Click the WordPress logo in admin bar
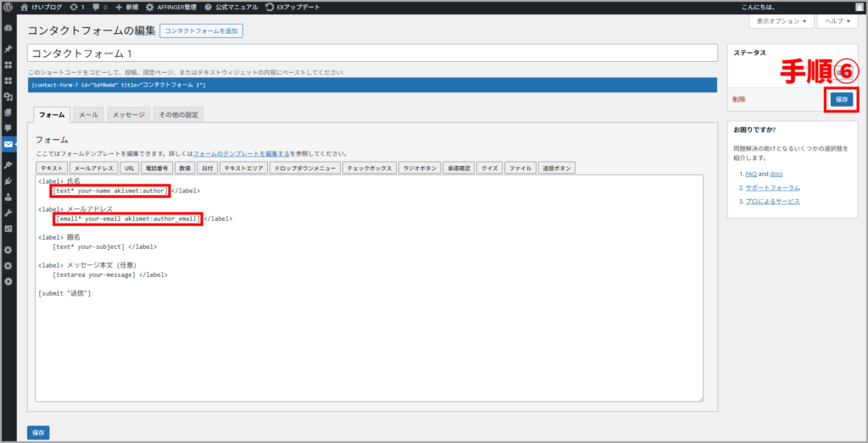Image resolution: width=868 pixels, height=443 pixels. pyautogui.click(x=8, y=7)
